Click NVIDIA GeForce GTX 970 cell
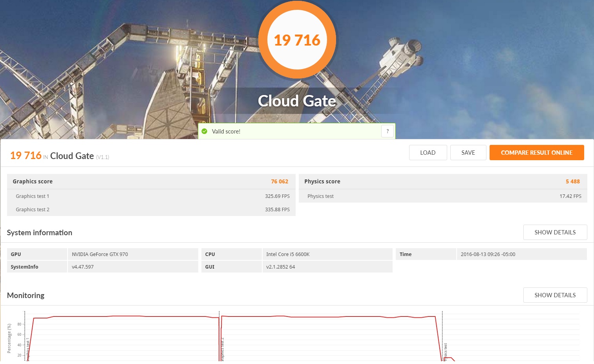This screenshot has height=364, width=594. coord(133,254)
